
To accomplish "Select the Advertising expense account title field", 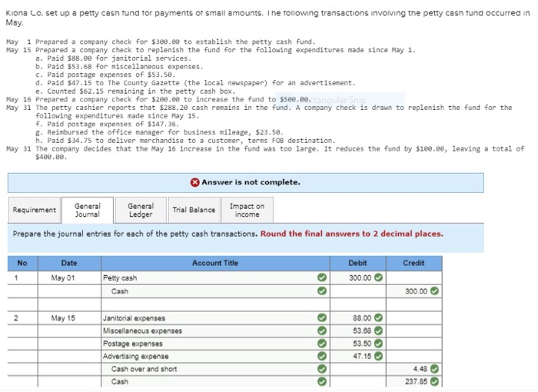I will tap(215, 357).
